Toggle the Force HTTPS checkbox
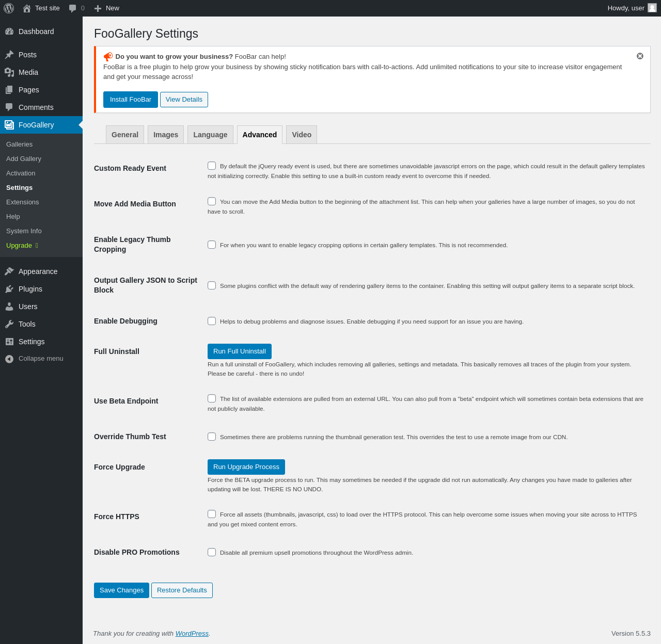 pos(212,514)
